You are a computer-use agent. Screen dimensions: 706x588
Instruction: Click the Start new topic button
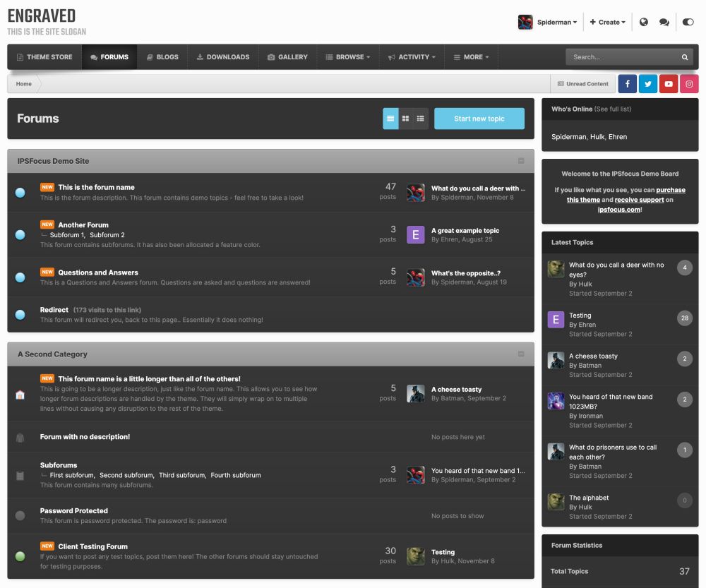click(479, 119)
